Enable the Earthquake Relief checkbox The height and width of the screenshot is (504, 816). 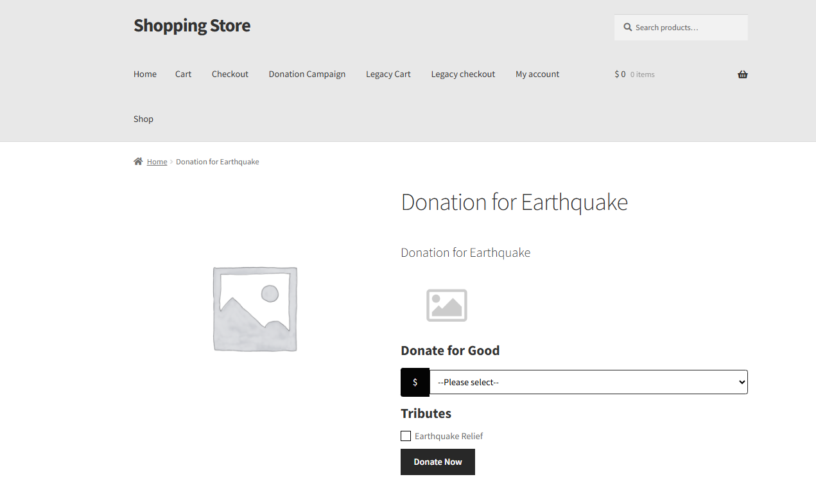pos(406,436)
